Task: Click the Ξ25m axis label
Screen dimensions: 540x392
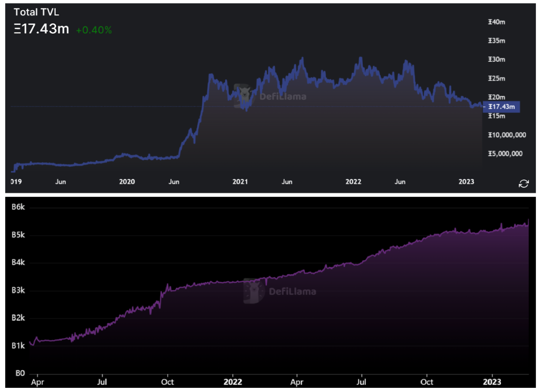Action: 496,78
